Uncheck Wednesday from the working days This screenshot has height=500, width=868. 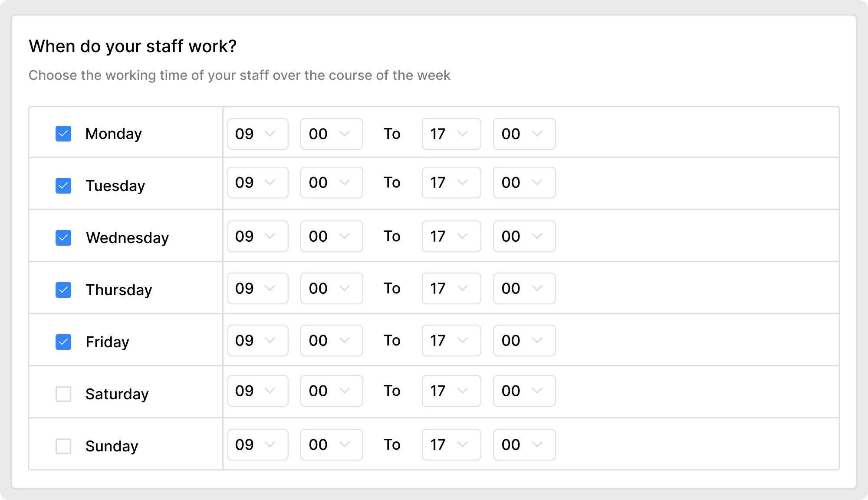click(63, 237)
